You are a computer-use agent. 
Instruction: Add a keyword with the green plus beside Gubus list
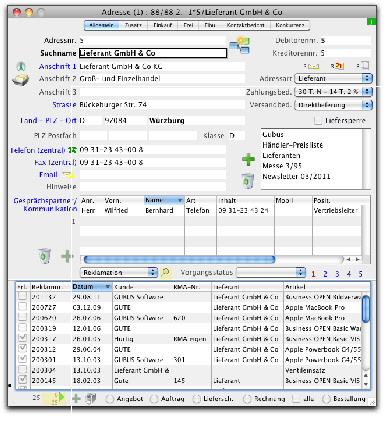pyautogui.click(x=248, y=160)
